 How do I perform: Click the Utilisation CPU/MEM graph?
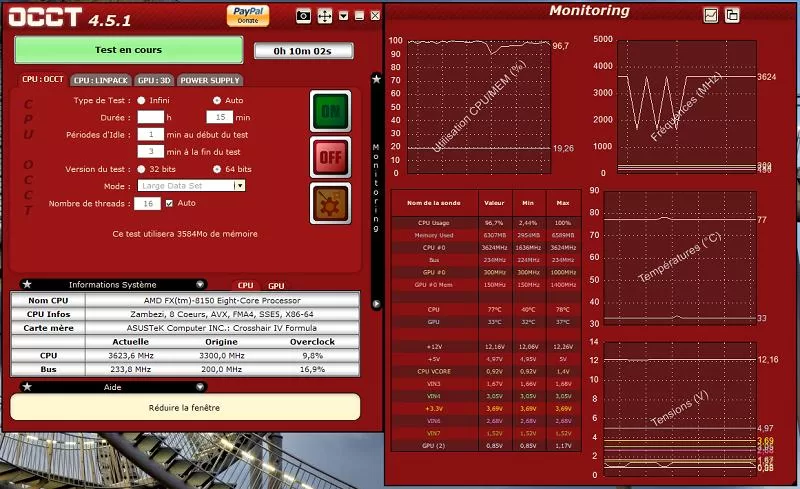479,107
